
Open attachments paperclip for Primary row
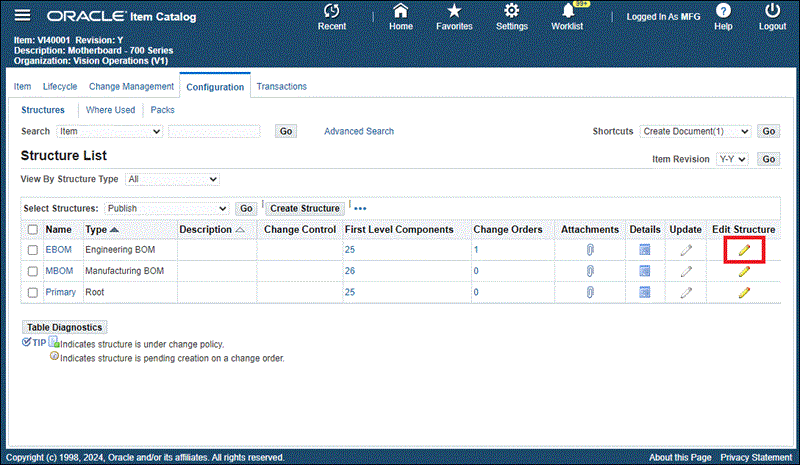(590, 292)
